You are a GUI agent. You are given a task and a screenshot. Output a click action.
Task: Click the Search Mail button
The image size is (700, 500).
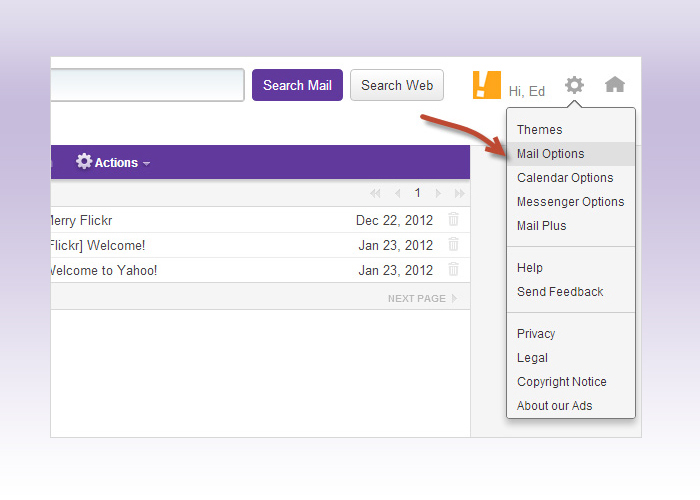297,85
